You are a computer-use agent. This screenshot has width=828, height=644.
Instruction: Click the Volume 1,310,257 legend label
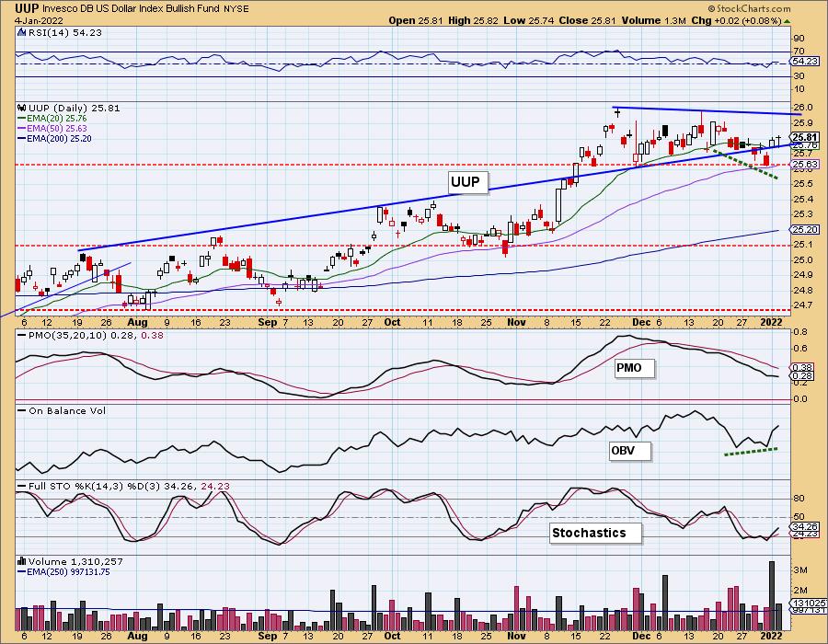(x=75, y=561)
